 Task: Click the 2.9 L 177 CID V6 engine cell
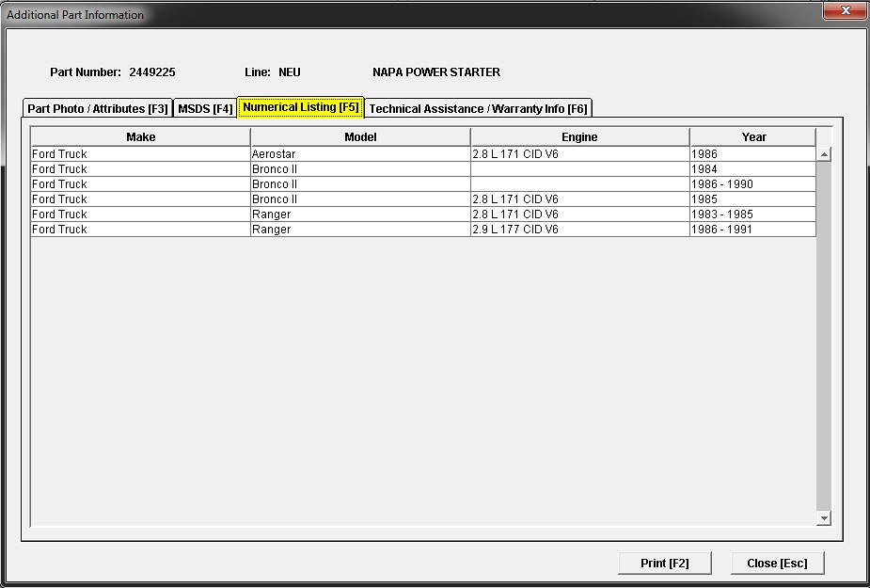pos(579,229)
